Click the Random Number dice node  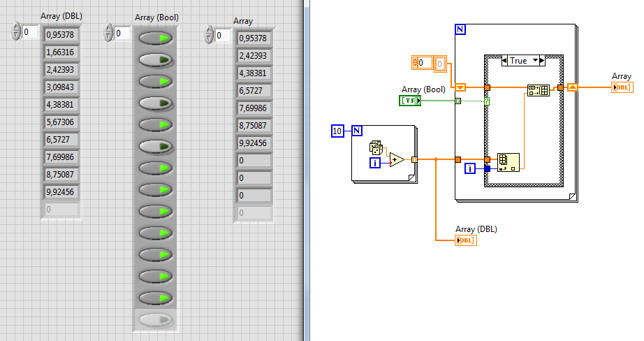(376, 147)
